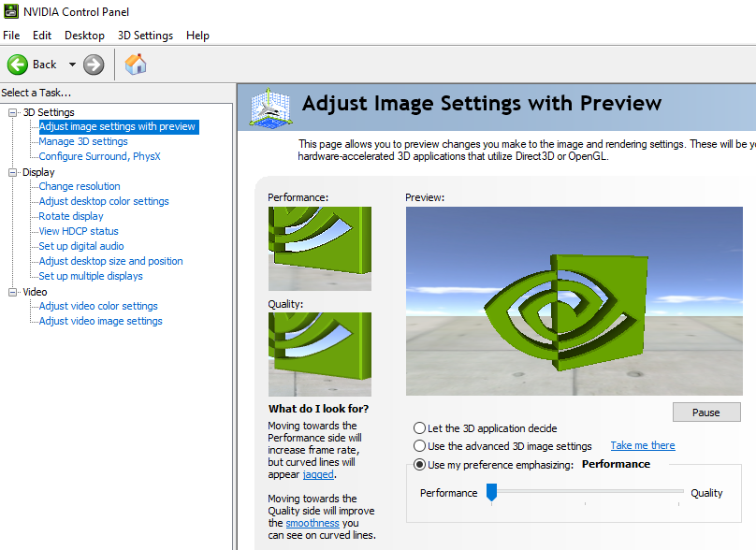Viewport: 756px width, 550px height.
Task: Open Rotate display
Action: (71, 216)
